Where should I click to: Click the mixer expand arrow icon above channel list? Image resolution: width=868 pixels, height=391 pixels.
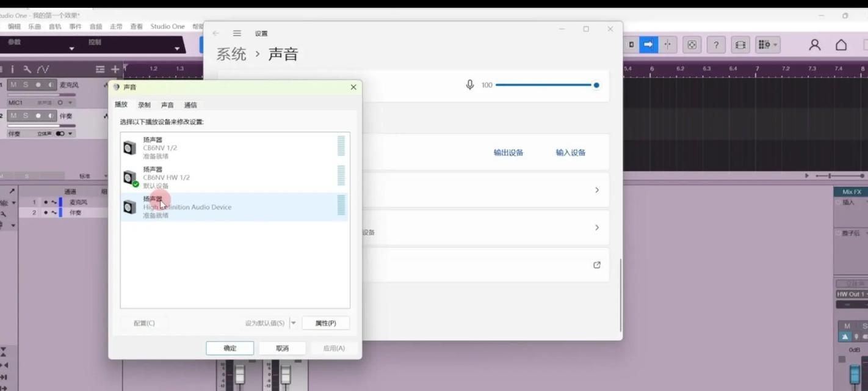(12, 191)
